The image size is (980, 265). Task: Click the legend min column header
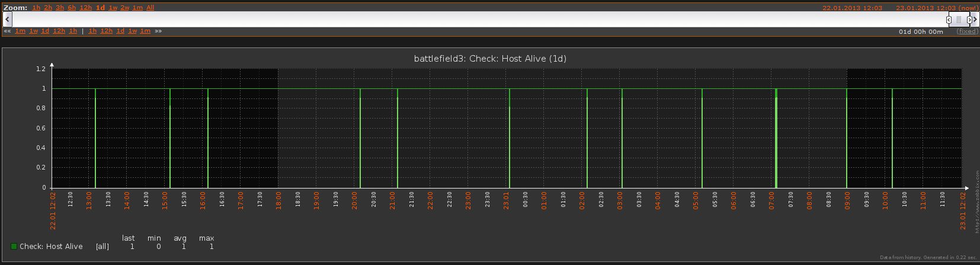[x=154, y=238]
